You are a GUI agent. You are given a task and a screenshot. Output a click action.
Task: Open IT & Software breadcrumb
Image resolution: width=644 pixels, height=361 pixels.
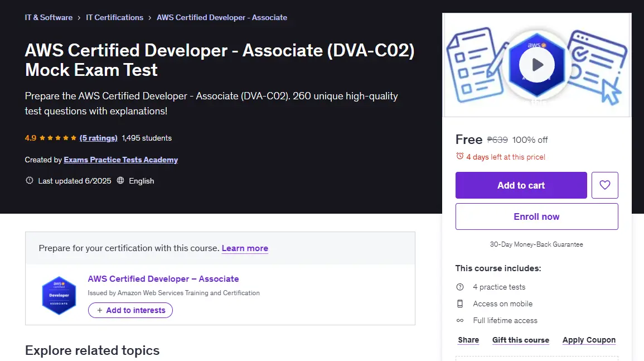tap(49, 17)
